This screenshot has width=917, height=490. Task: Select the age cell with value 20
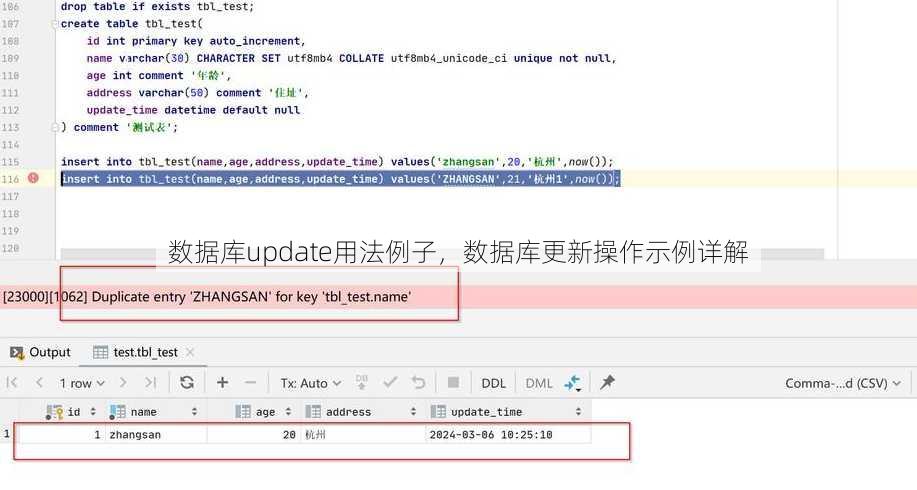tap(253, 435)
